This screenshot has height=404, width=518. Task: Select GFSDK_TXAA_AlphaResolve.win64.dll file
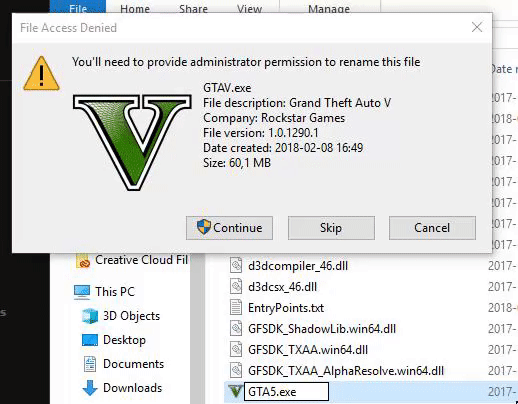[x=346, y=371]
